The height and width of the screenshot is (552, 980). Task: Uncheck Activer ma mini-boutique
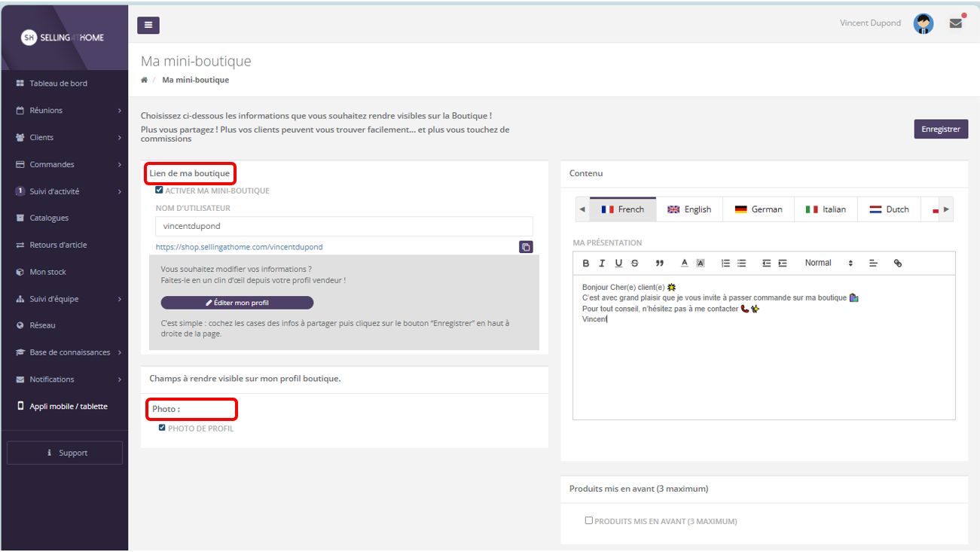(159, 191)
